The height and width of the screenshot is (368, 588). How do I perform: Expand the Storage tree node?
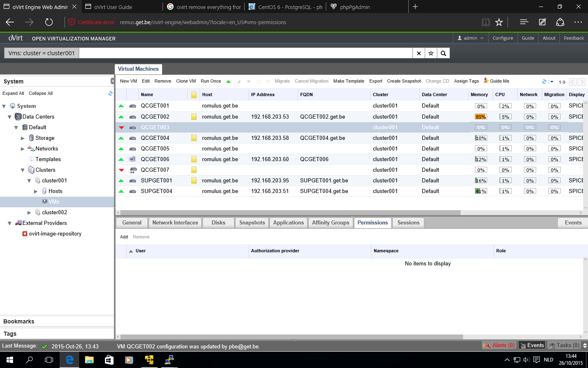(22, 138)
